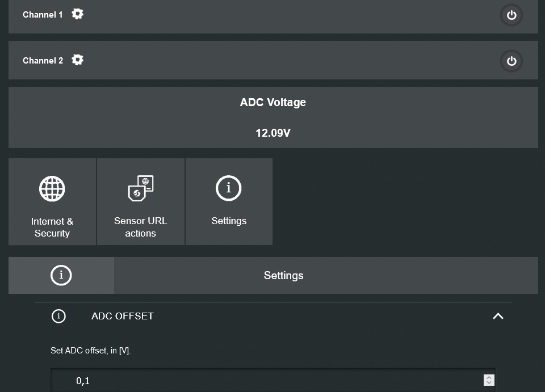Click the Internet & Security globe icon

[52, 188]
